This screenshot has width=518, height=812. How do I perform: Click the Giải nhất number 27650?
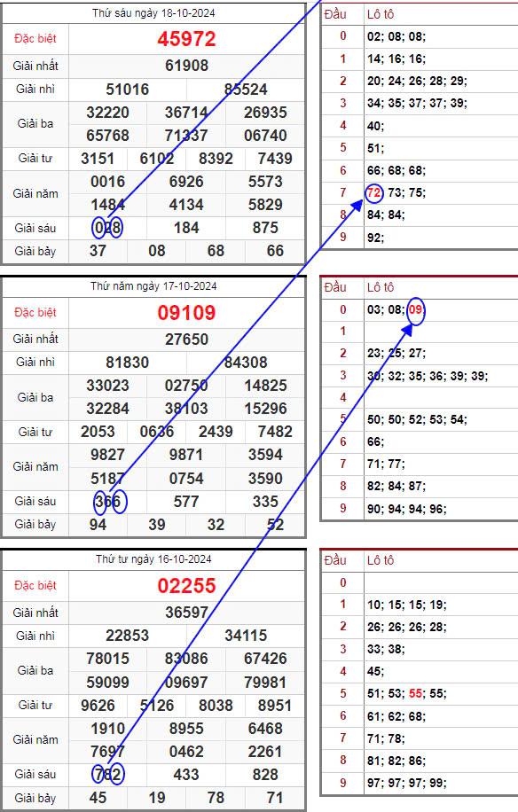coord(186,340)
